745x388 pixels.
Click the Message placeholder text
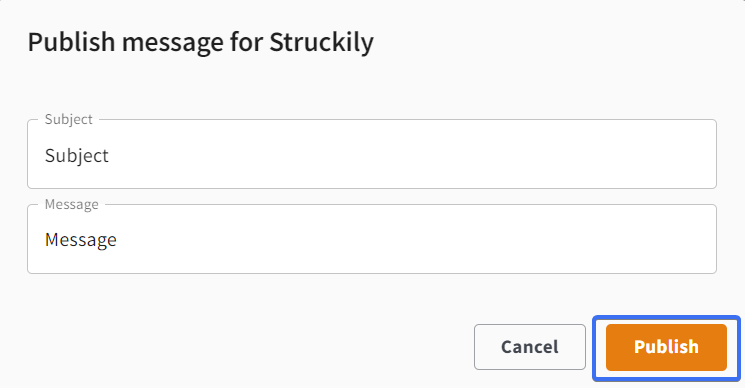[81, 240]
